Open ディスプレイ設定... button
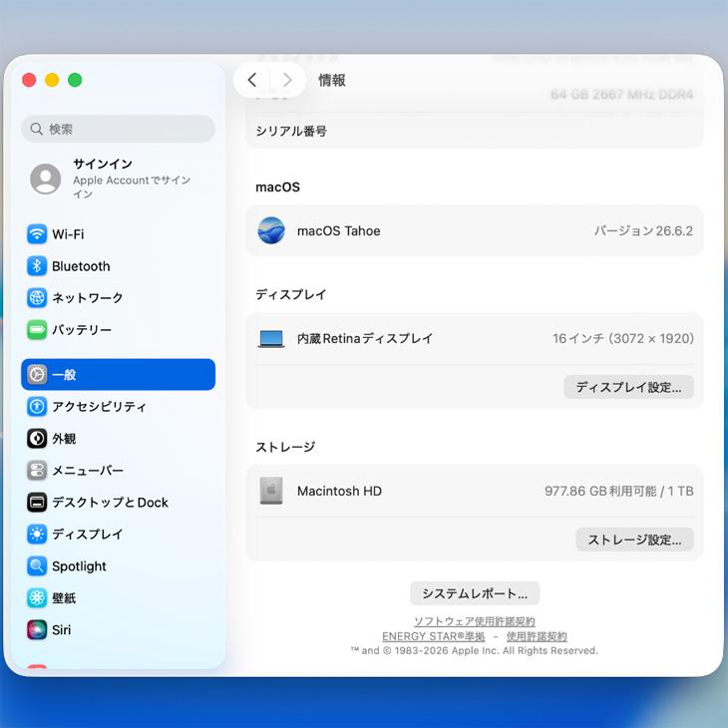Image resolution: width=728 pixels, height=728 pixels. tap(628, 387)
